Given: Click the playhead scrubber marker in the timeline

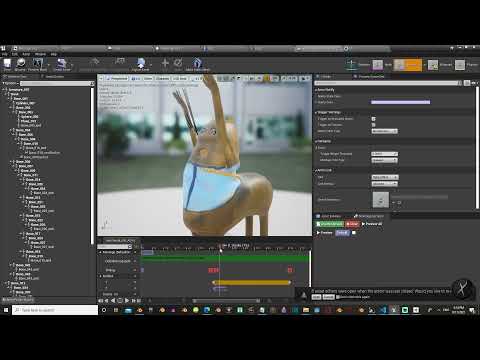Looking at the screenshot, I should [x=220, y=247].
